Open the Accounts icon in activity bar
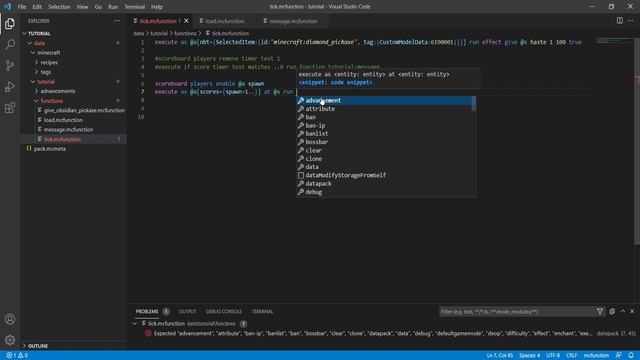The width and height of the screenshot is (640, 360). tap(10, 319)
